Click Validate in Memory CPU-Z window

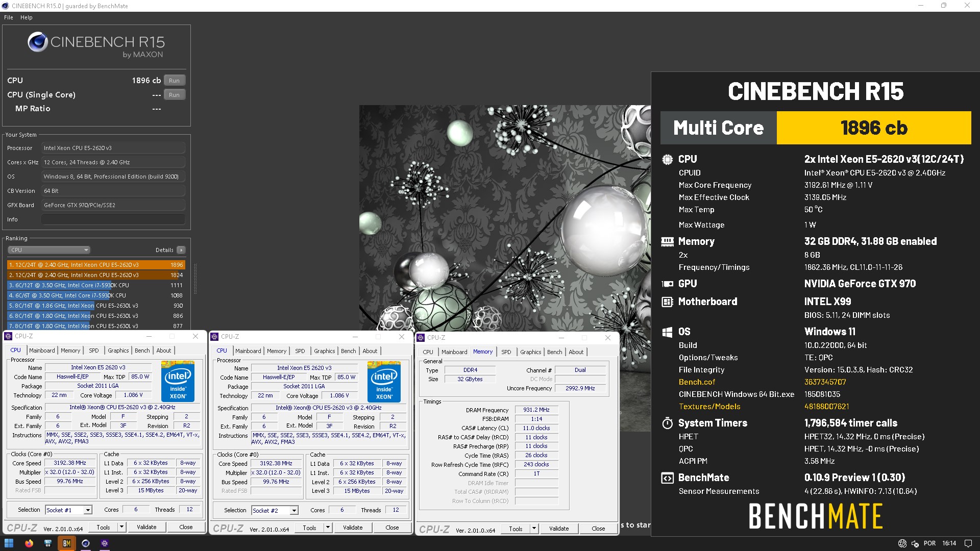[559, 529]
